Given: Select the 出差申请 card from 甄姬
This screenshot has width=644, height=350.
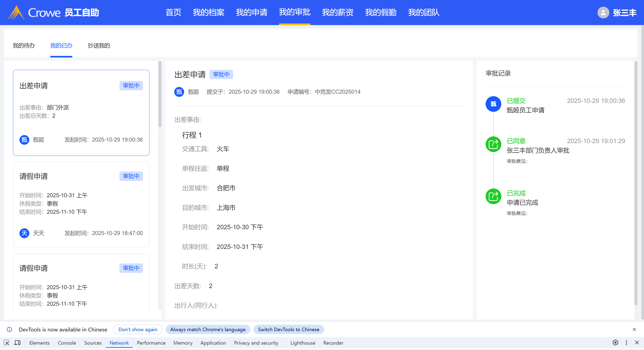Looking at the screenshot, I should pyautogui.click(x=81, y=112).
